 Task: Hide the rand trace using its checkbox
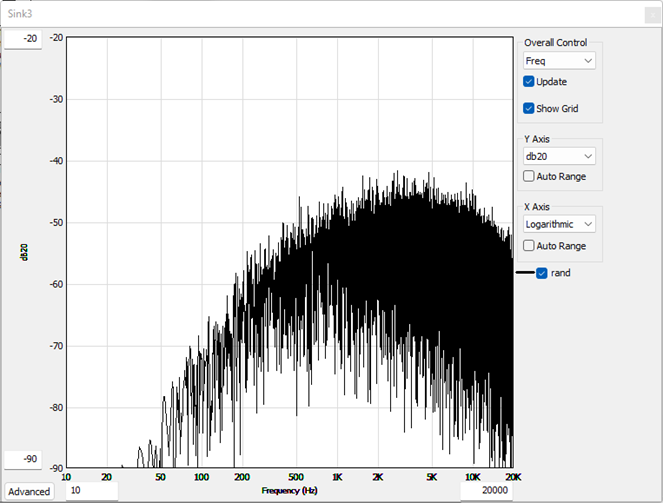(x=542, y=273)
